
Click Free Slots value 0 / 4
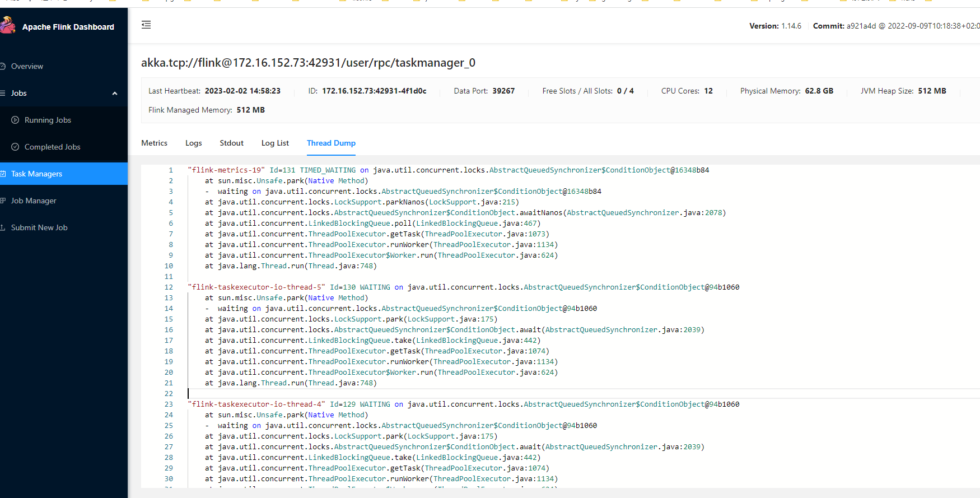pos(626,91)
